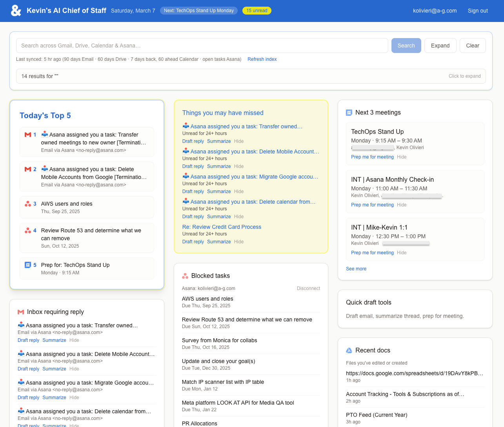This screenshot has width=504, height=427.
Task: Click Google Drive icon beside Recent docs
Action: pos(349,350)
